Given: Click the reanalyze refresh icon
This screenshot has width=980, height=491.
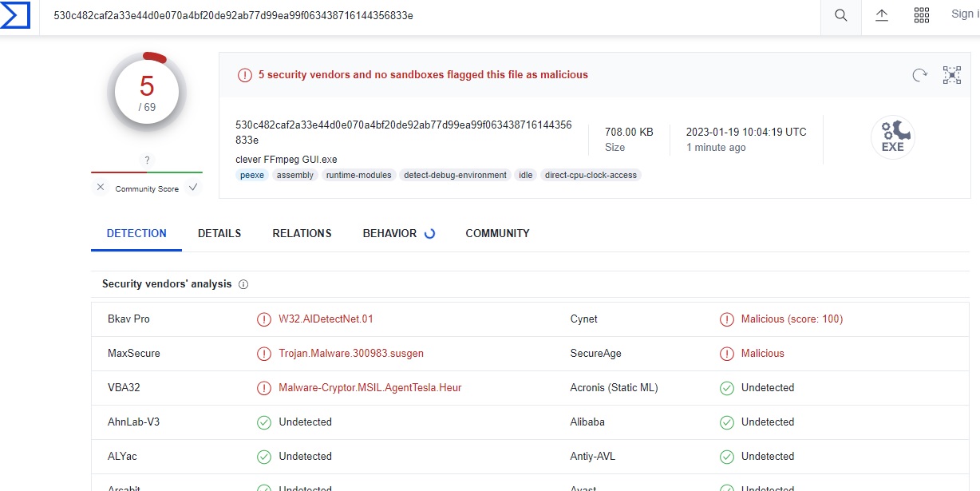Looking at the screenshot, I should tap(920, 75).
